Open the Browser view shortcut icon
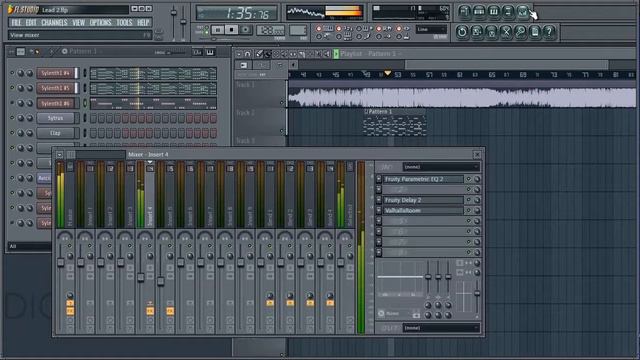The height and width of the screenshot is (360, 640). pyautogui.click(x=508, y=12)
